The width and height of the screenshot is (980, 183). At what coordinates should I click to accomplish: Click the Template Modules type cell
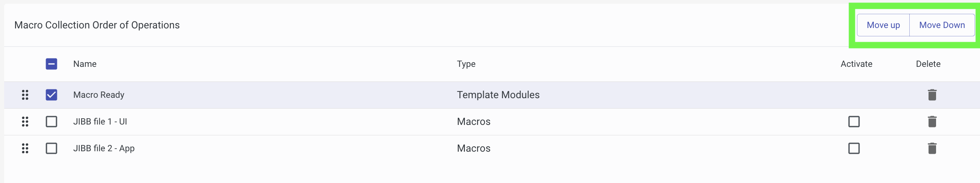[498, 95]
